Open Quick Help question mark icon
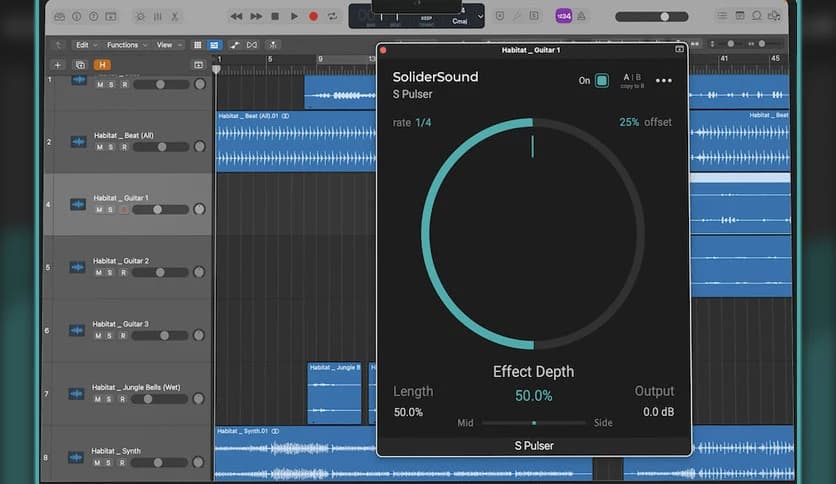836x484 pixels. point(93,17)
